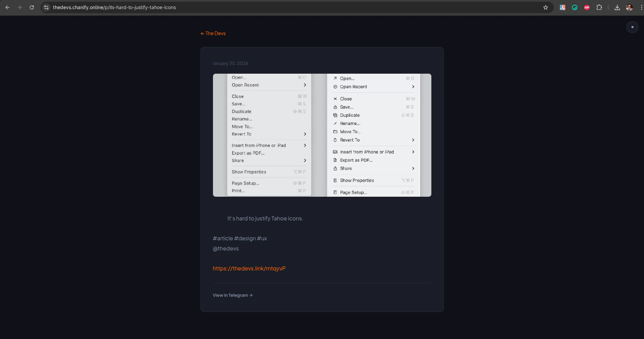Click the forward navigation arrow
The height and width of the screenshot is (339, 644).
pyautogui.click(x=20, y=7)
